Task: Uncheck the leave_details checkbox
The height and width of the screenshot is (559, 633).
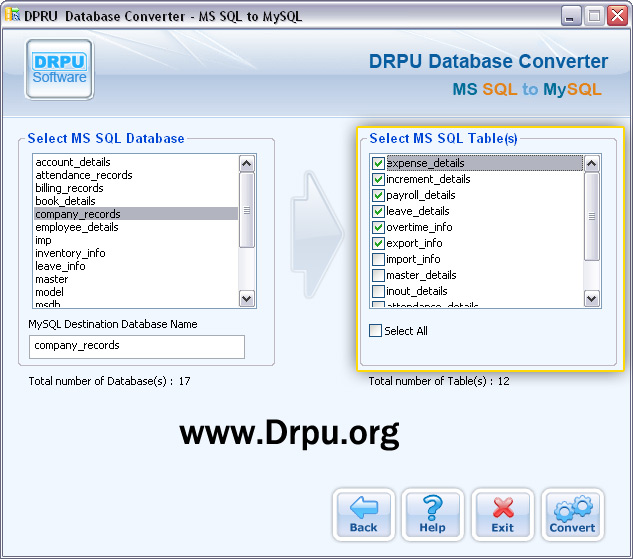Action: point(378,211)
